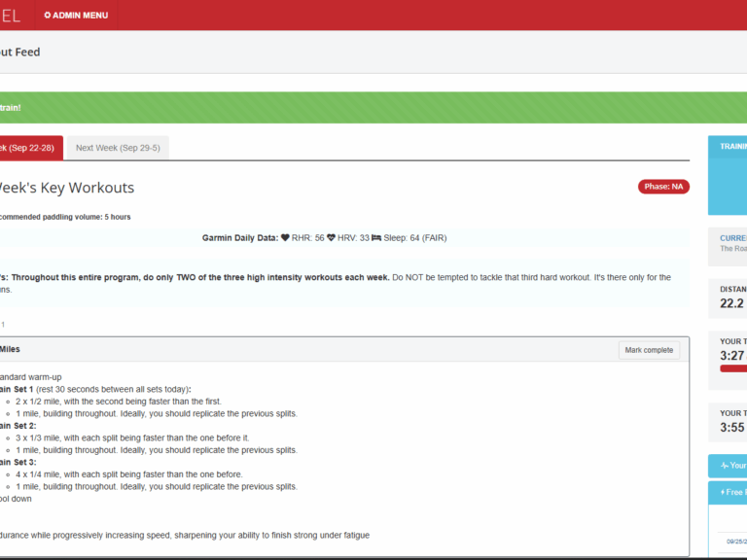Switch to Next Week (Sep 29-5) tab

(122, 148)
